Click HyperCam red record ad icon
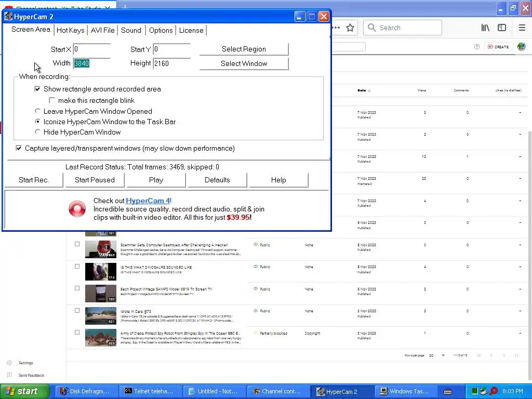532x399 pixels. 77,209
